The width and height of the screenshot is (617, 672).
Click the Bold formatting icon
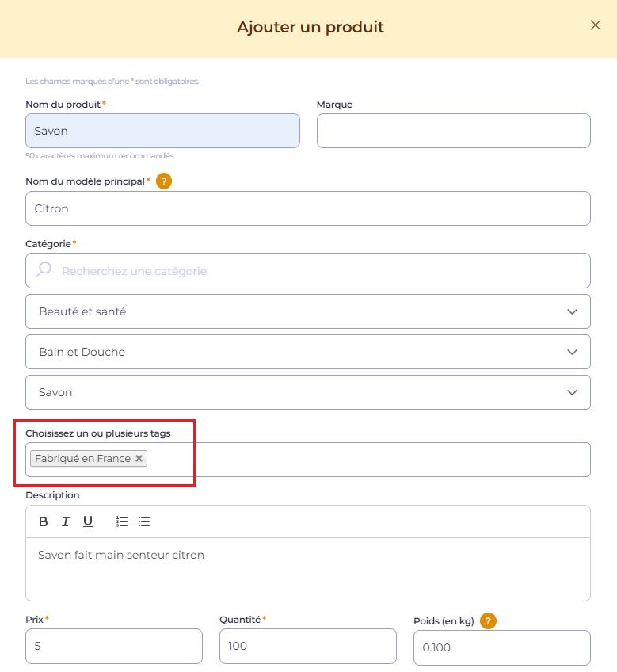(44, 521)
